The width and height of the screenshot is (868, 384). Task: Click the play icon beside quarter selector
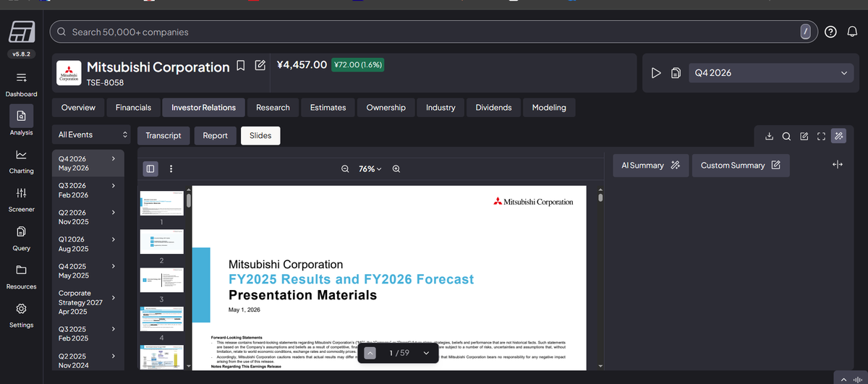pyautogui.click(x=656, y=73)
